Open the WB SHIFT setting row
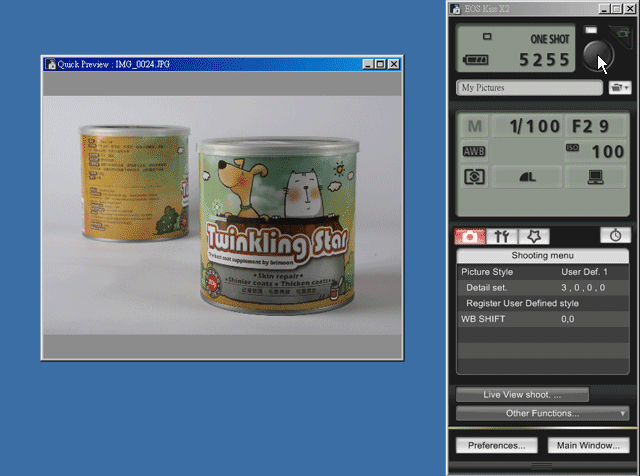 point(542,319)
